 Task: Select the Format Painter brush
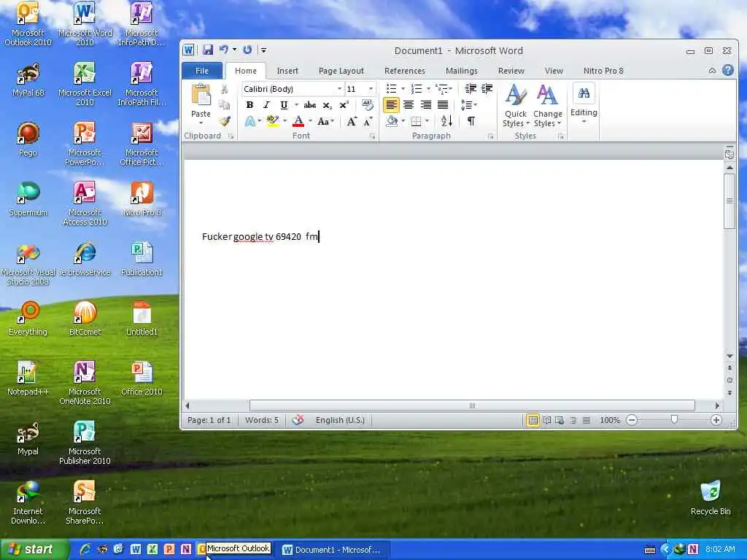225,121
